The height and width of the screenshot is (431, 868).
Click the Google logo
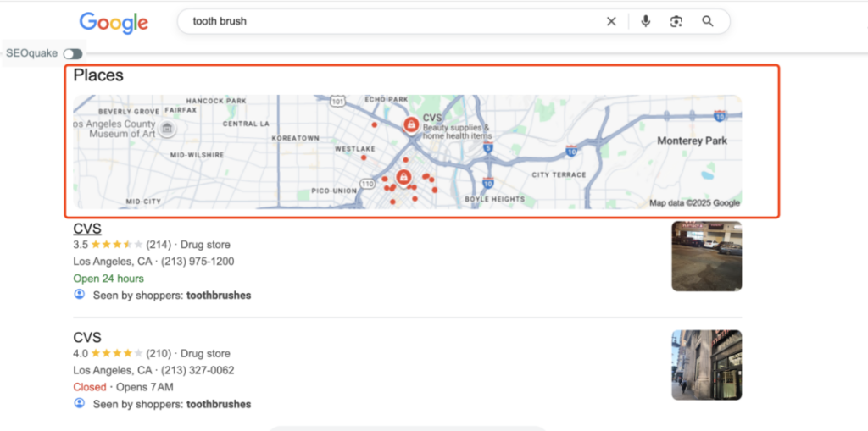click(114, 23)
